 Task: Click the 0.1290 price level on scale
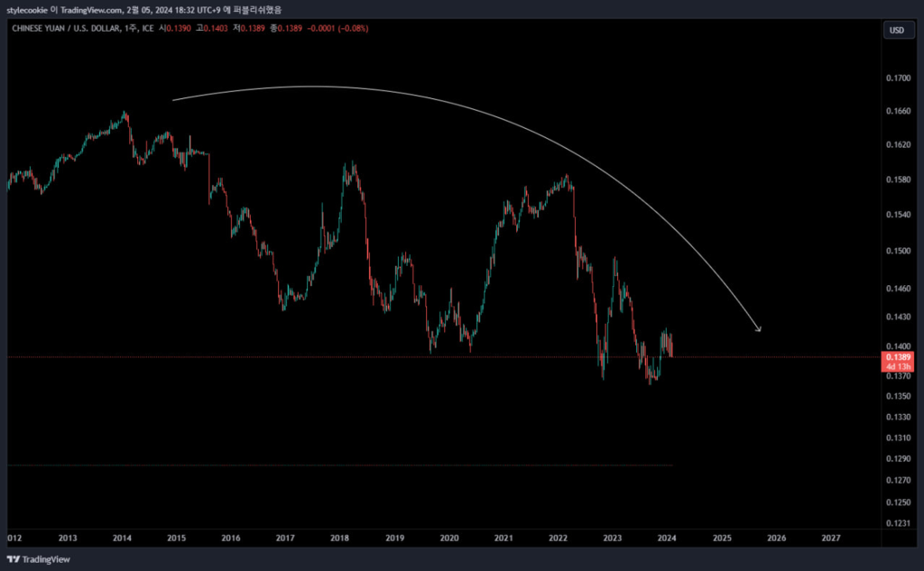tap(898, 459)
